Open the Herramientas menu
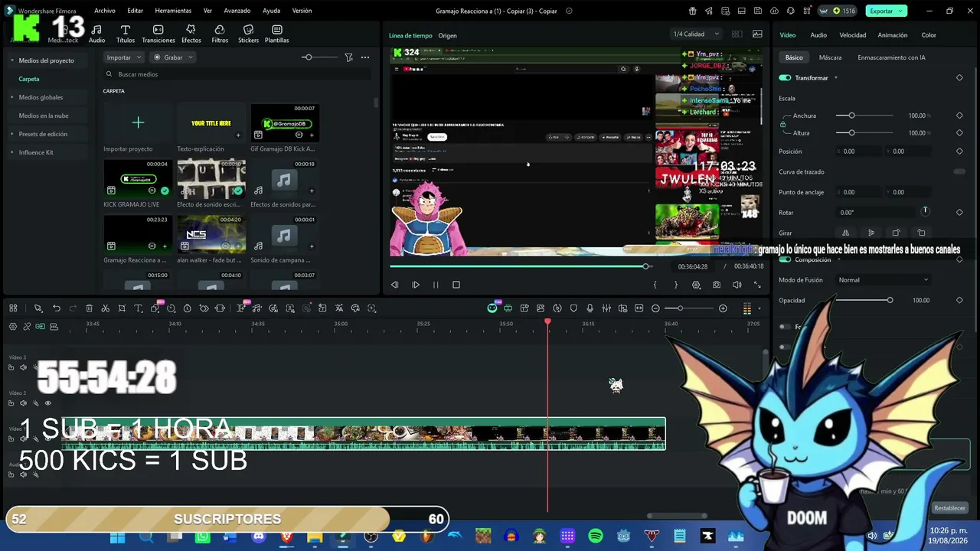This screenshot has width=980, height=551. [173, 11]
